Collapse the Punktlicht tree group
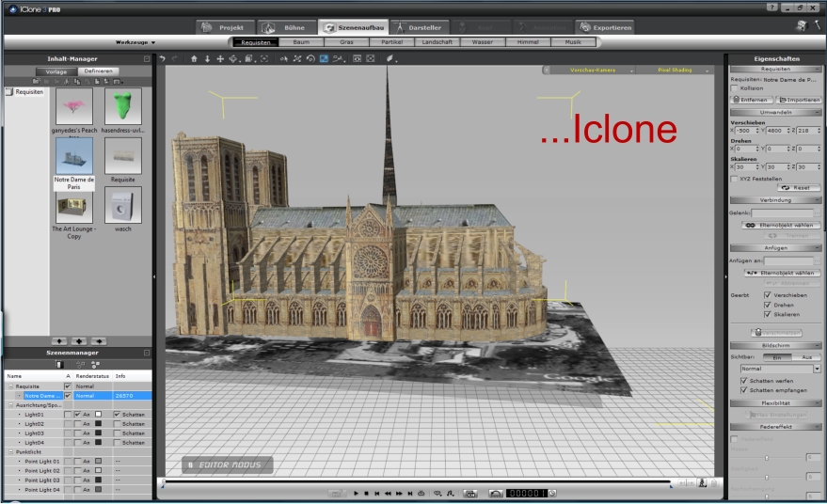 (x=8, y=451)
